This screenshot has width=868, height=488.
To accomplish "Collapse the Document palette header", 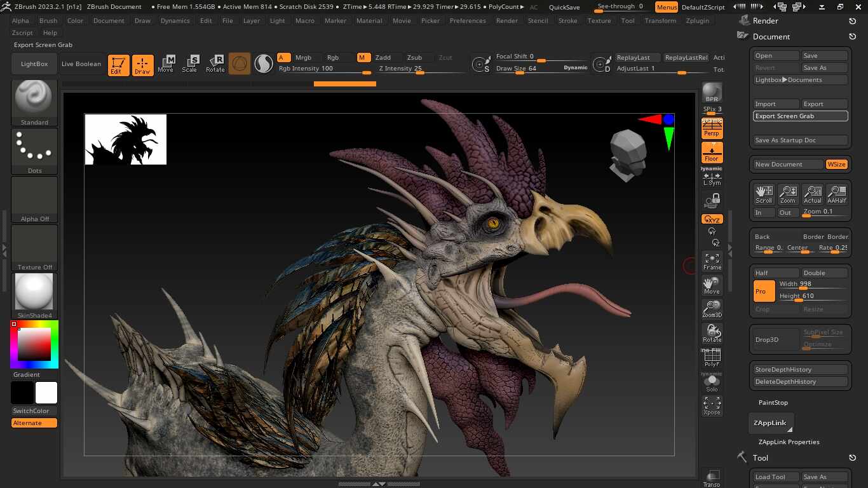I will click(x=771, y=36).
